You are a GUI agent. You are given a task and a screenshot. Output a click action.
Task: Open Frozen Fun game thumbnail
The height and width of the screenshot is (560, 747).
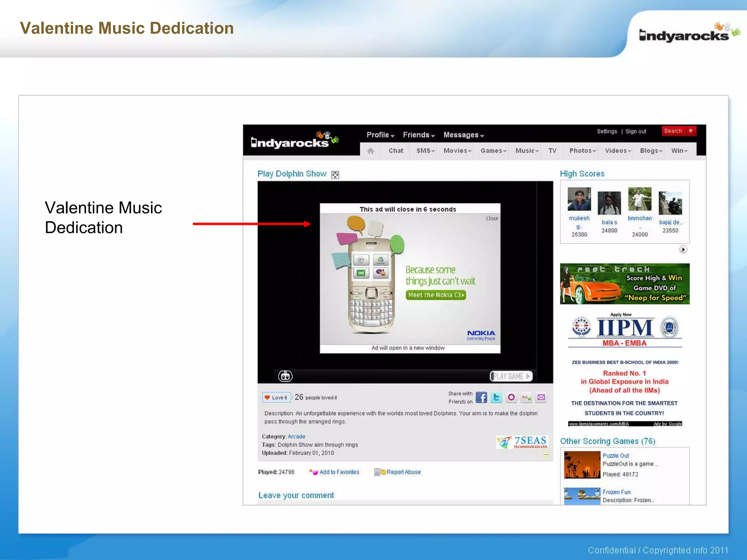(582, 496)
